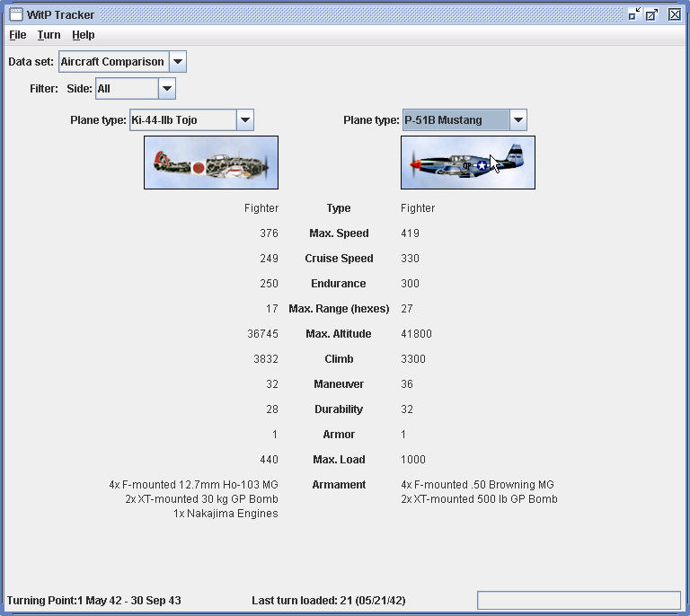Click the maximize window button
The image size is (690, 616).
[651, 14]
